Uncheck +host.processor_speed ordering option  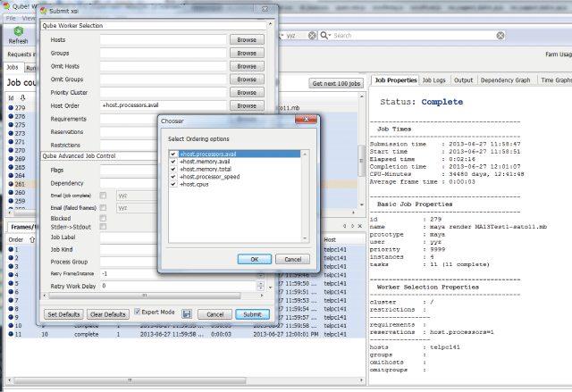173,177
